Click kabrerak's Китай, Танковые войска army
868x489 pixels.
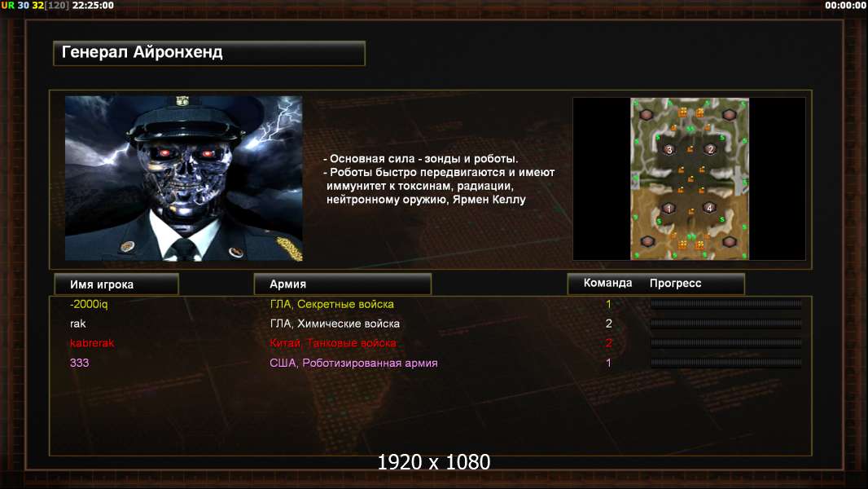pos(333,343)
